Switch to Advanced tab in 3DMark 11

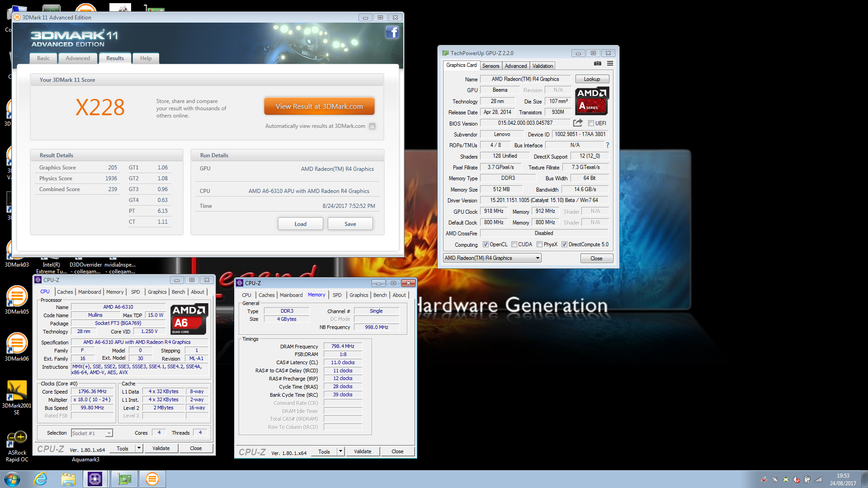[78, 58]
